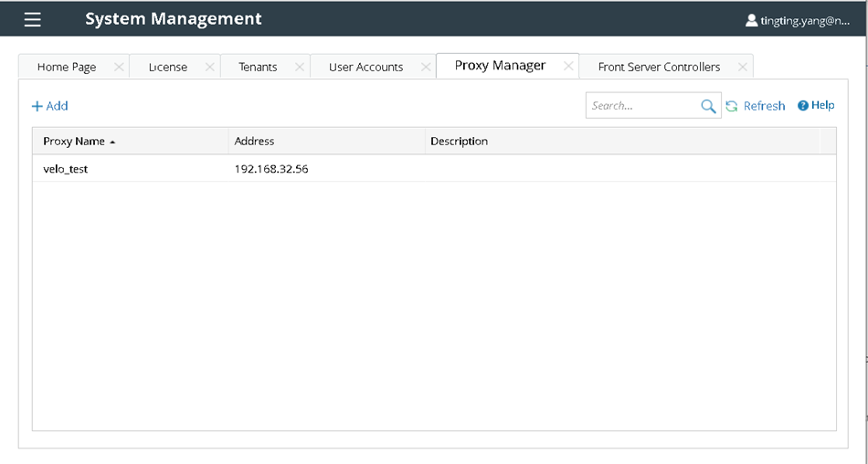Switch to the Home Page tab

(67, 67)
